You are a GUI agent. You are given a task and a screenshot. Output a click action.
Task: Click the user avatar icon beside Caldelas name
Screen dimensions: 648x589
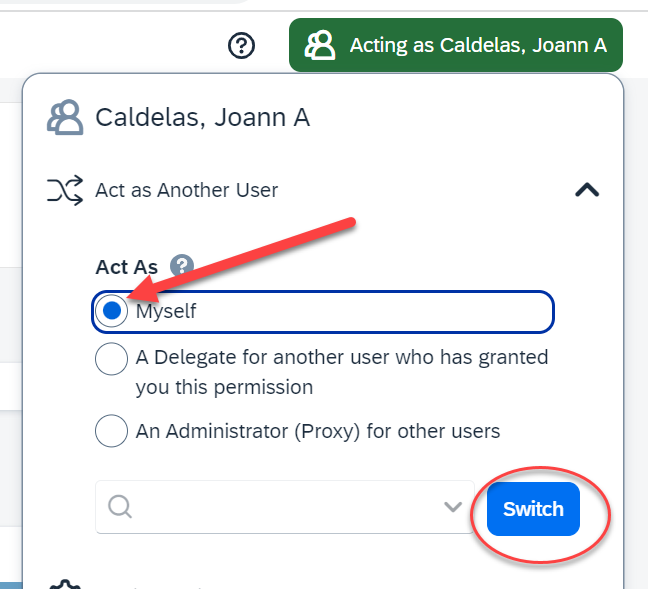coord(65,118)
